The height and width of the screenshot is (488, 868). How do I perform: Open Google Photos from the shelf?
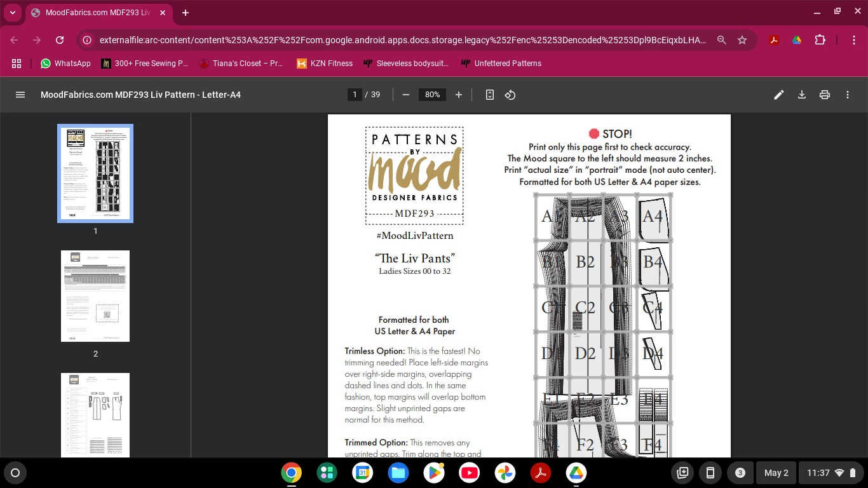click(505, 473)
